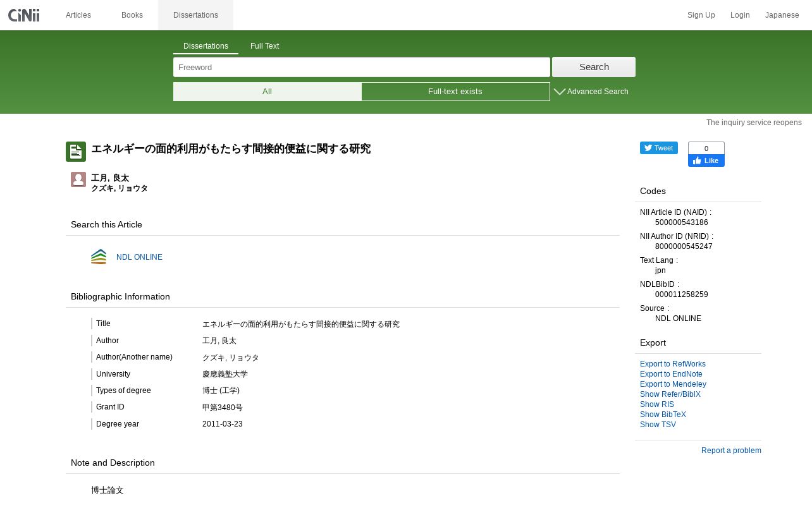This screenshot has width=812, height=527.
Task: Open the NDL ONLINE link
Action: click(139, 257)
